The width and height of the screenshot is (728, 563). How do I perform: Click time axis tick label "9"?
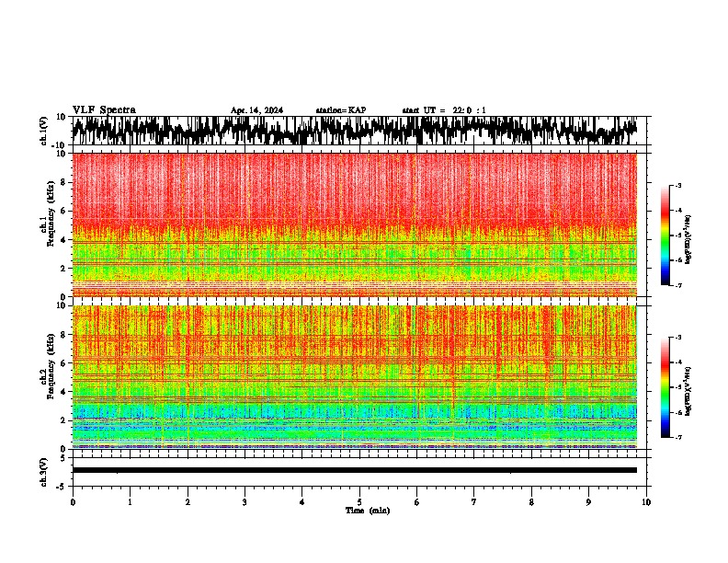pos(588,502)
